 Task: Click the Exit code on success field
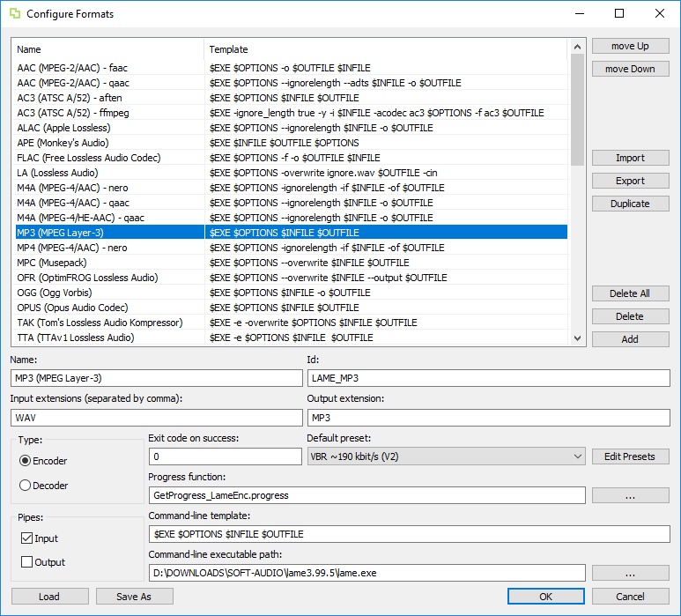(226, 456)
